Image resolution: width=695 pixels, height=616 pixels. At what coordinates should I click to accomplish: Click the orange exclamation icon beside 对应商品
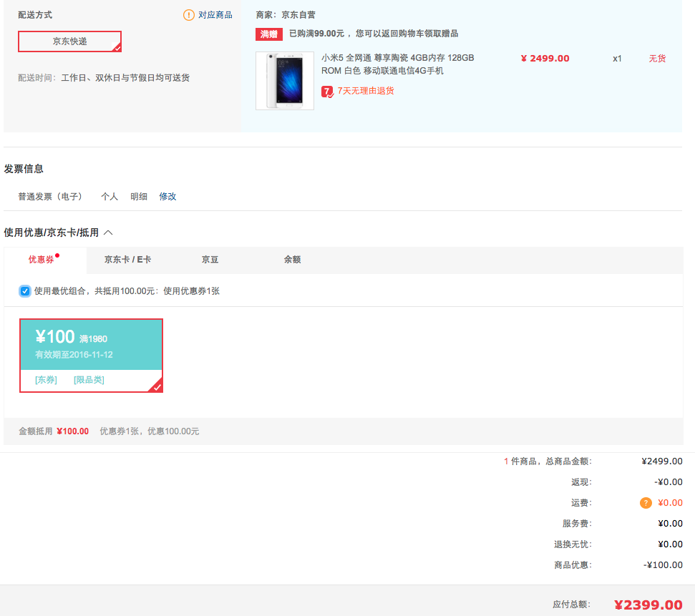tap(188, 15)
